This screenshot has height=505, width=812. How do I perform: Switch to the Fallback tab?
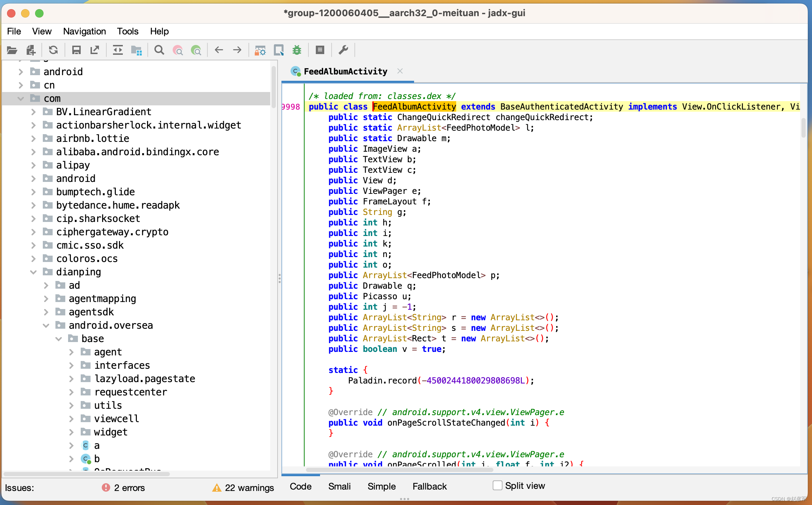click(x=430, y=486)
